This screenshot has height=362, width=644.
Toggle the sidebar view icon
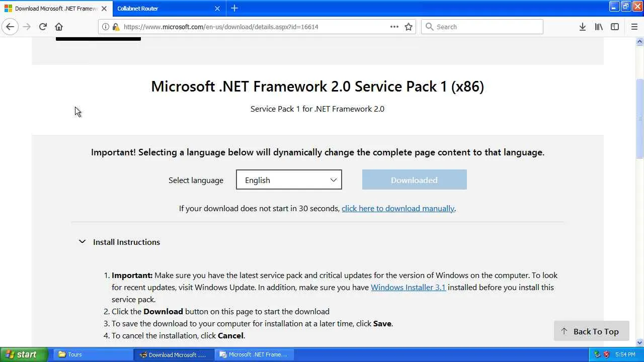click(x=615, y=27)
